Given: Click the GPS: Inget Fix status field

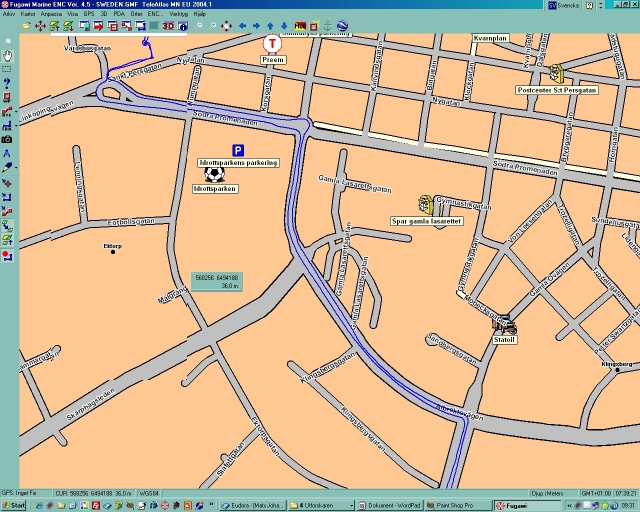Looking at the screenshot, I should pos(26,494).
